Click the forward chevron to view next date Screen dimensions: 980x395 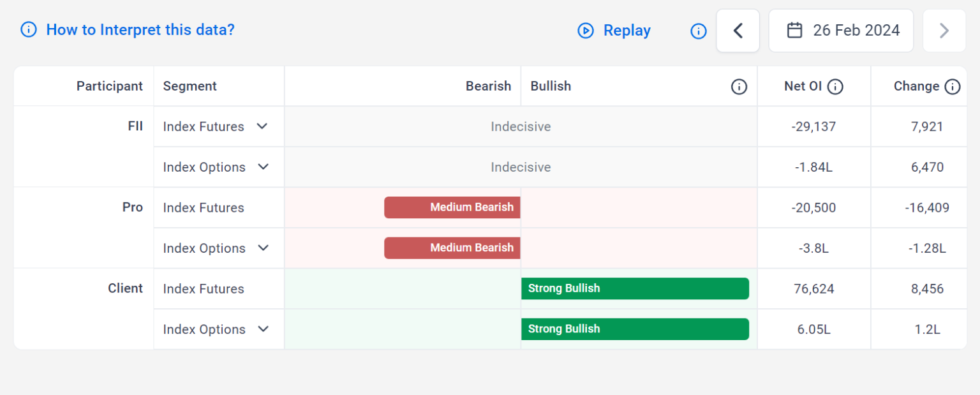[944, 30]
